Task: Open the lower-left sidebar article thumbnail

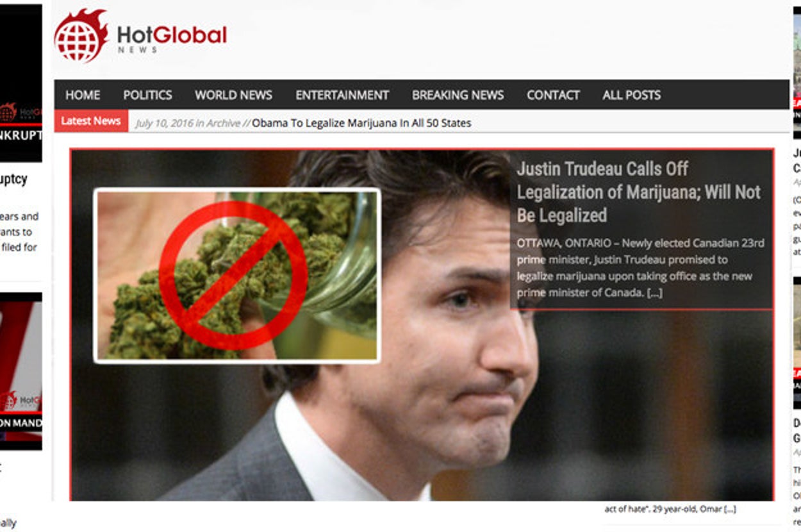Action: (x=21, y=371)
